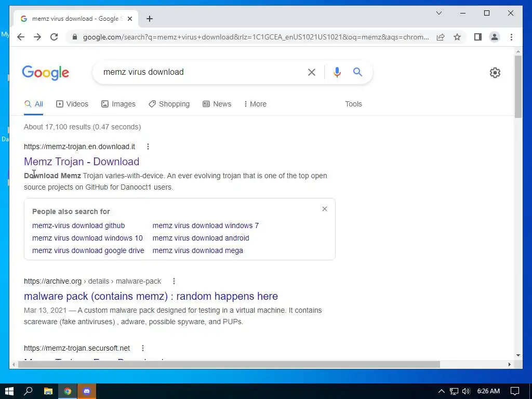Clear the search box text
This screenshot has height=399, width=532.
(312, 72)
